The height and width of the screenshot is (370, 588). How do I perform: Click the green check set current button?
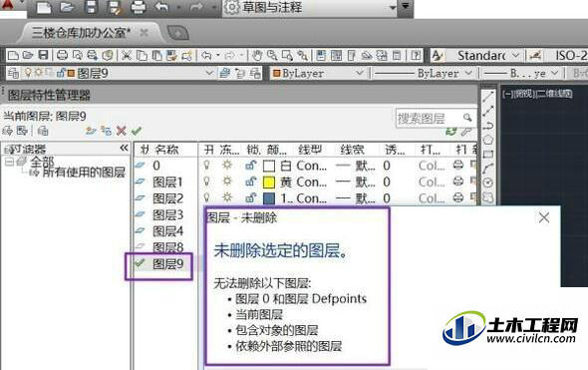click(x=137, y=131)
